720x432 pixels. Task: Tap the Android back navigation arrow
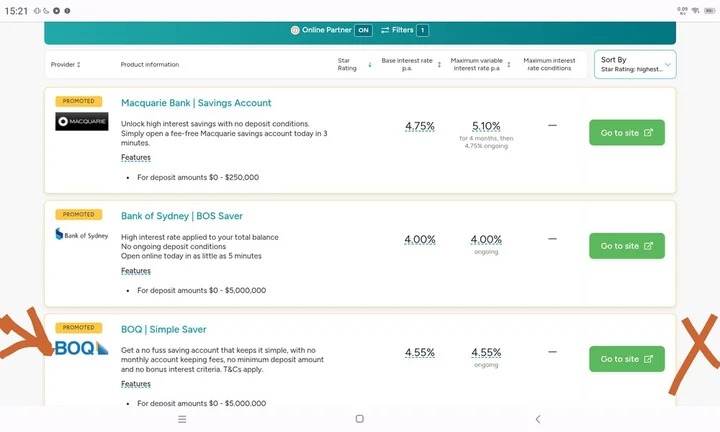pos(538,419)
